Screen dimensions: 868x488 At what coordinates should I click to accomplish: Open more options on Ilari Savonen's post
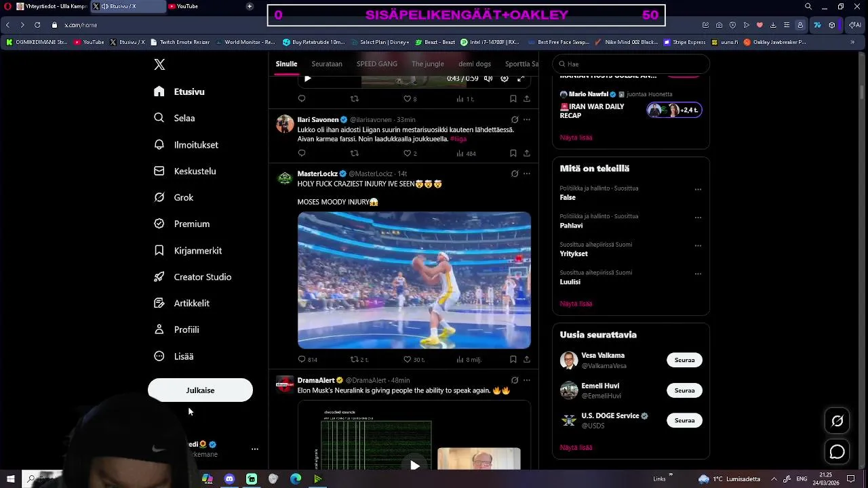pyautogui.click(x=527, y=119)
